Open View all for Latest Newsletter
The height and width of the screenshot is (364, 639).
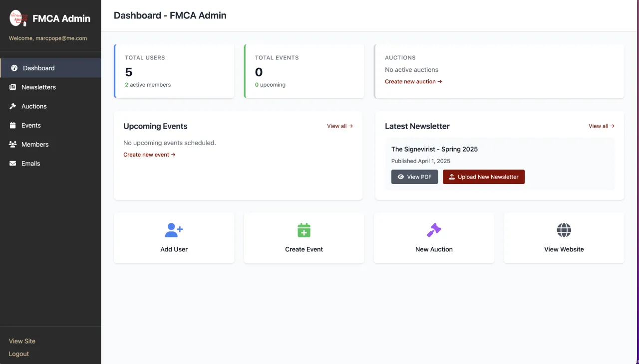[x=601, y=126]
